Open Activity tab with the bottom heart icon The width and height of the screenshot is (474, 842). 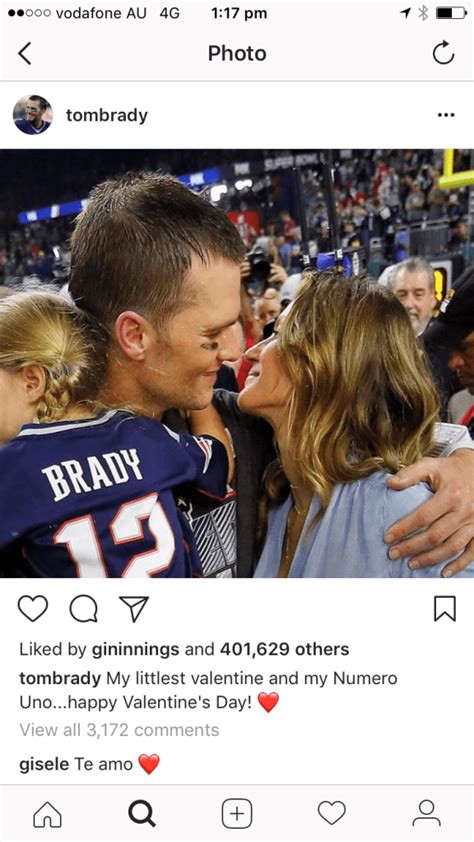(332, 814)
